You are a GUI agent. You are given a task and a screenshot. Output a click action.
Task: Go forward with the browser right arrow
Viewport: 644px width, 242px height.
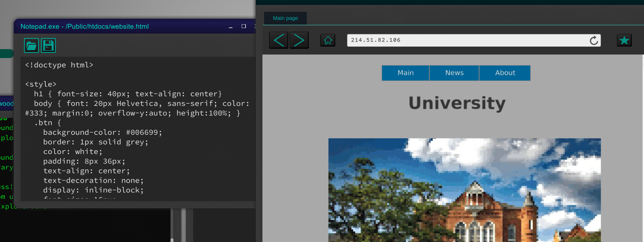point(299,40)
